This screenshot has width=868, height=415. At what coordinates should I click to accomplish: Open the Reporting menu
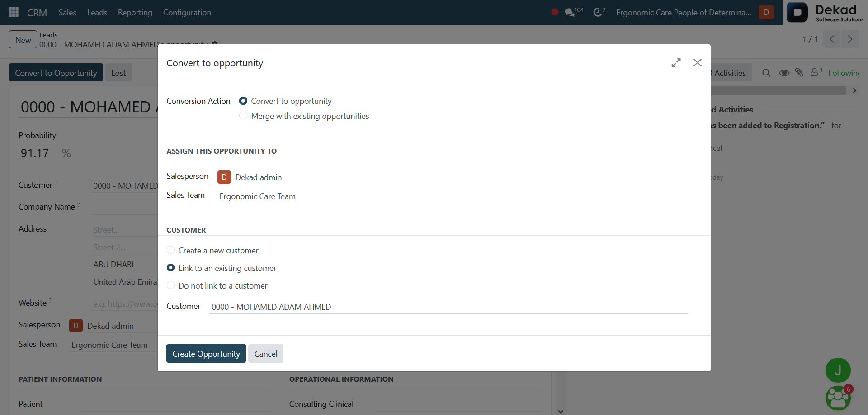(135, 12)
